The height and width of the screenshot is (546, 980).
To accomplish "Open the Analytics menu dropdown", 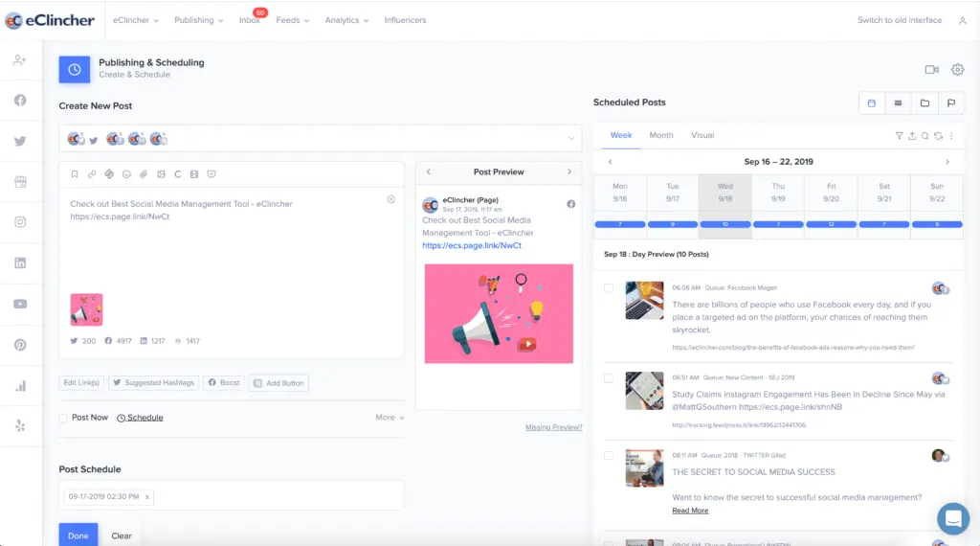I will click(346, 20).
